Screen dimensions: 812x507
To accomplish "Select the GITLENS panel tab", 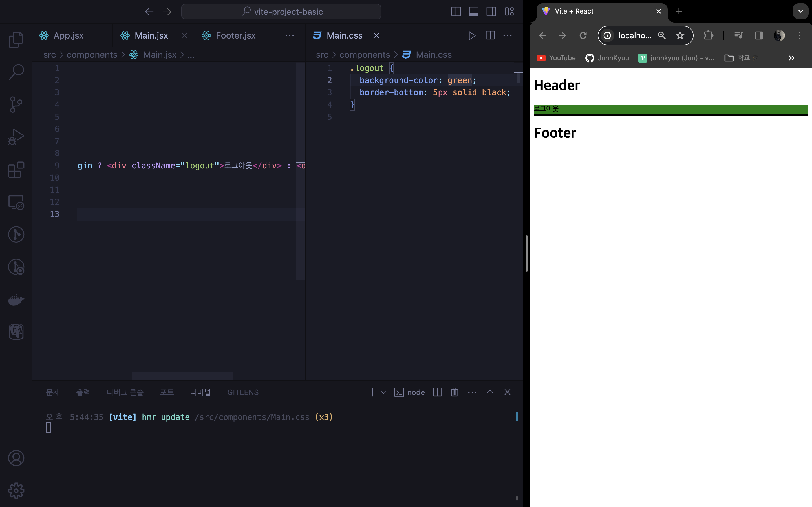I will (242, 392).
